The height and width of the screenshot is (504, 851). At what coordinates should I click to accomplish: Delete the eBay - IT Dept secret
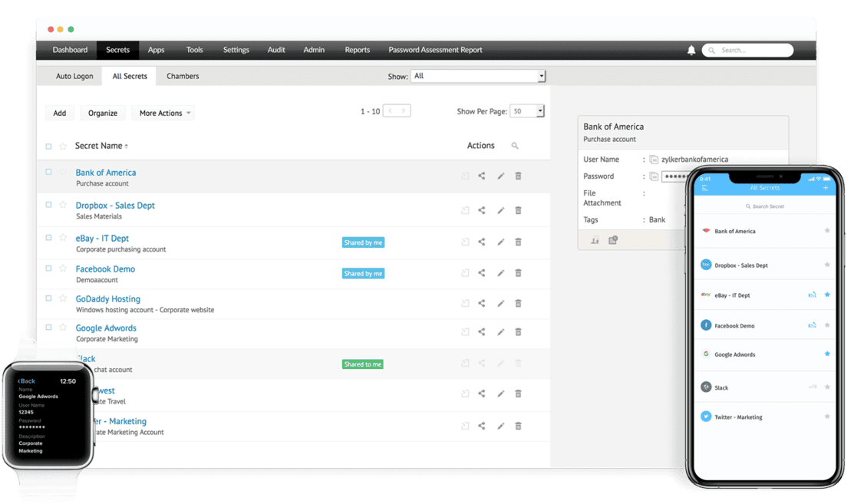pos(518,242)
